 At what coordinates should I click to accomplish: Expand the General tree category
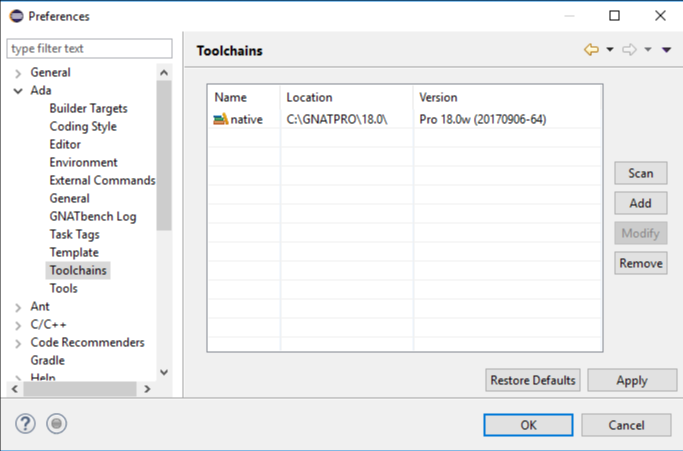18,73
